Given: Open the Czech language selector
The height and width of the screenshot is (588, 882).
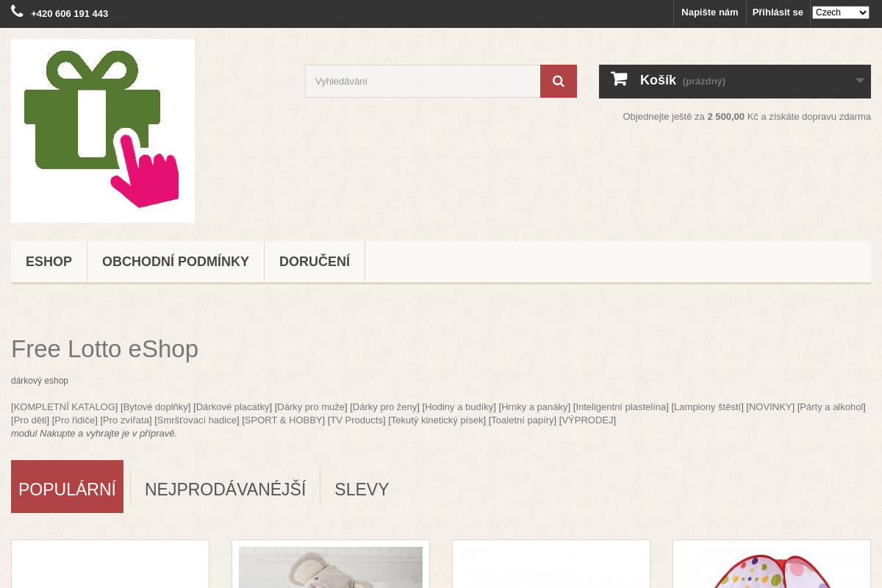Looking at the screenshot, I should point(841,12).
